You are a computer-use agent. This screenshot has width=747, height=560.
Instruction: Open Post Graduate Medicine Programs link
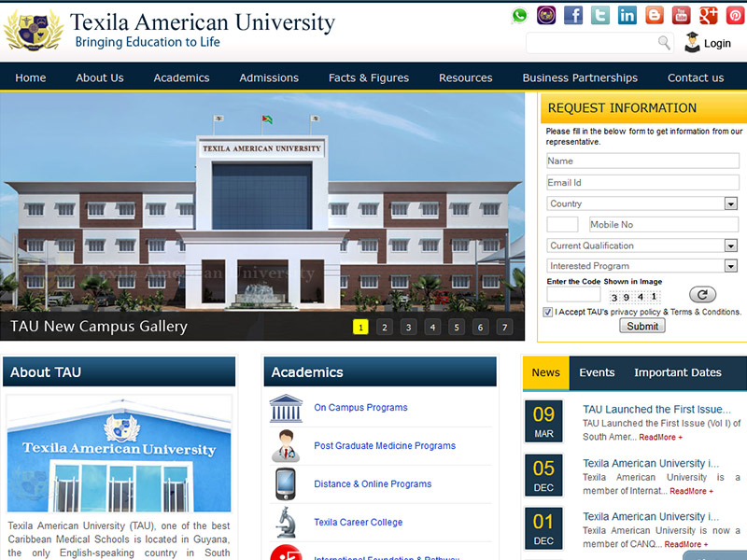(x=385, y=446)
